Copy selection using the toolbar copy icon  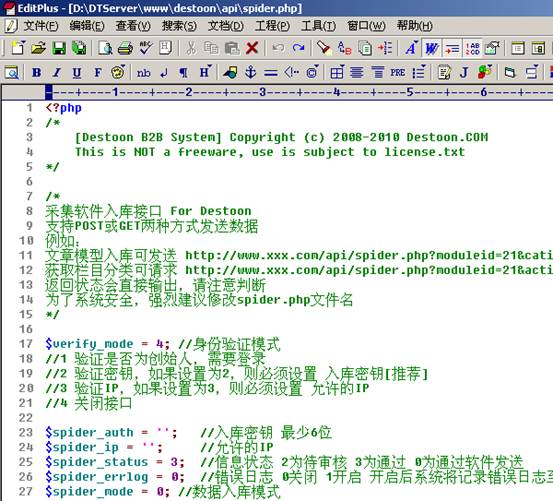click(x=211, y=48)
